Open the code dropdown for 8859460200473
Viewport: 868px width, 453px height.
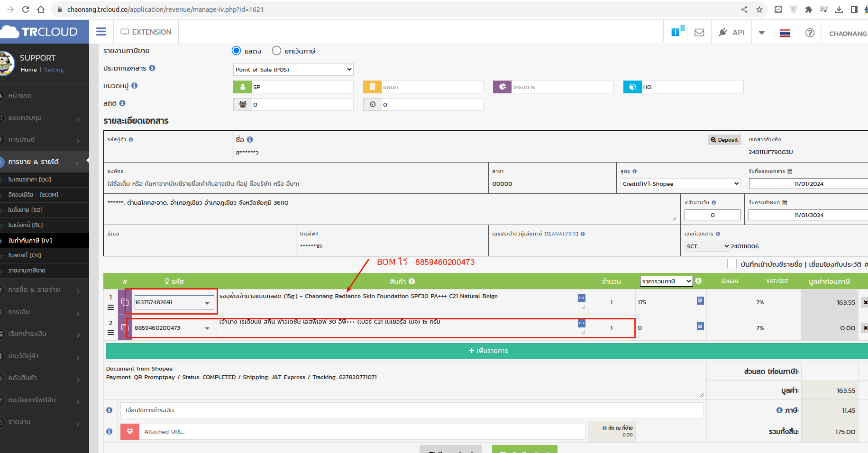coord(207,328)
